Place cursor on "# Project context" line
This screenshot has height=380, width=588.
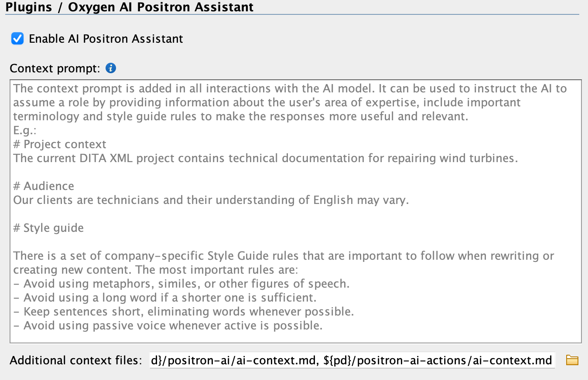(60, 144)
